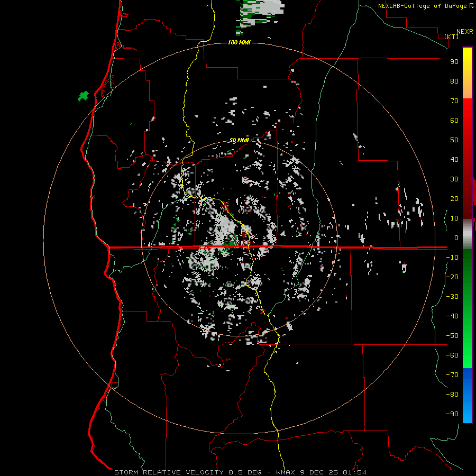Click "STORM RELATIVE VELOCITY" in the caption
This screenshot has height=476, width=476.
pyautogui.click(x=169, y=472)
